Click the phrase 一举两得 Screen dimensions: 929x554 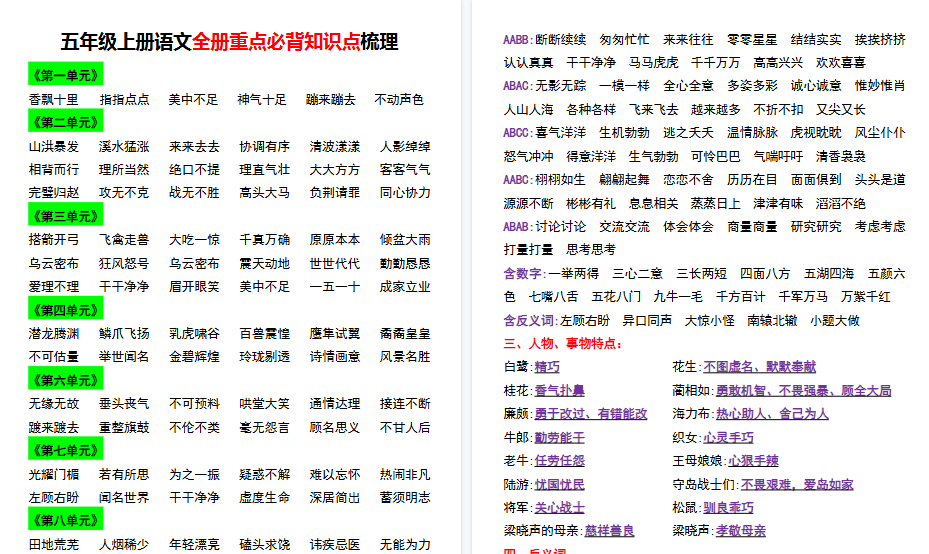[574, 273]
